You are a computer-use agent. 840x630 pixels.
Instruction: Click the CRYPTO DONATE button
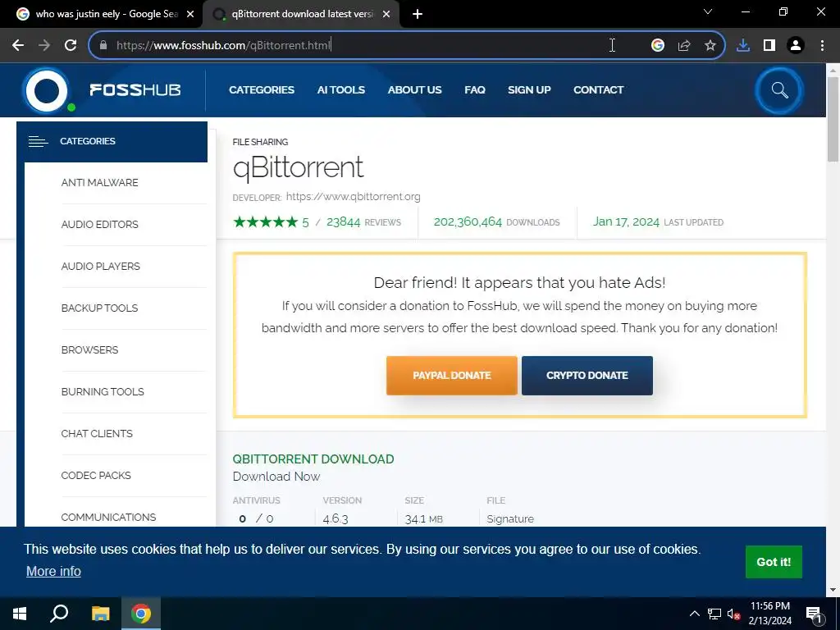coord(587,376)
